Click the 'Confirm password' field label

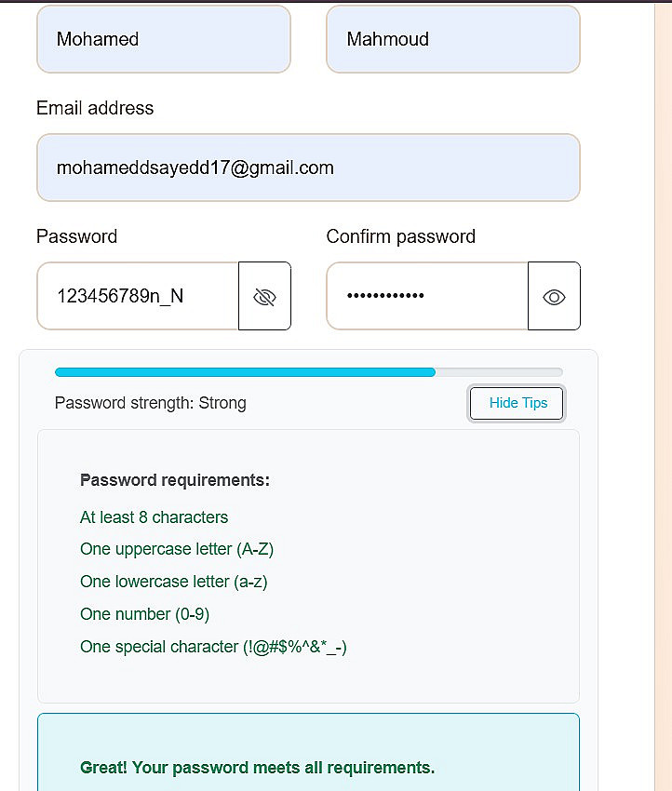pyautogui.click(x=400, y=236)
